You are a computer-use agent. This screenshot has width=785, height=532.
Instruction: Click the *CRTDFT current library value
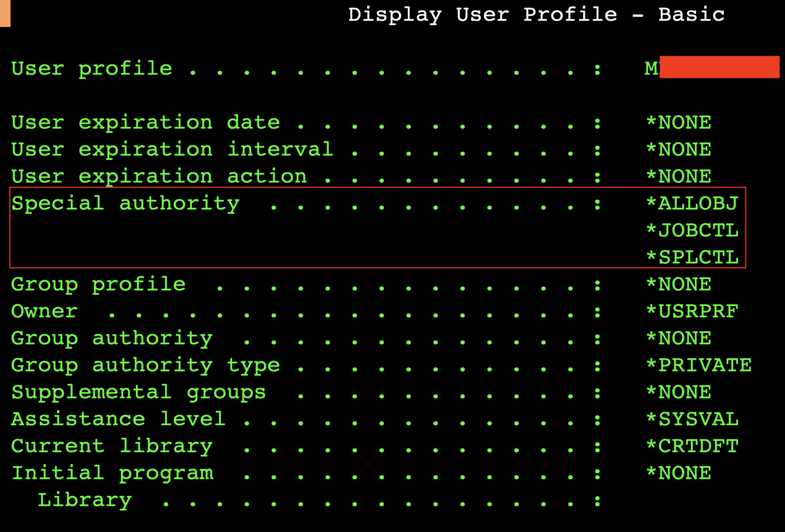[x=692, y=446]
